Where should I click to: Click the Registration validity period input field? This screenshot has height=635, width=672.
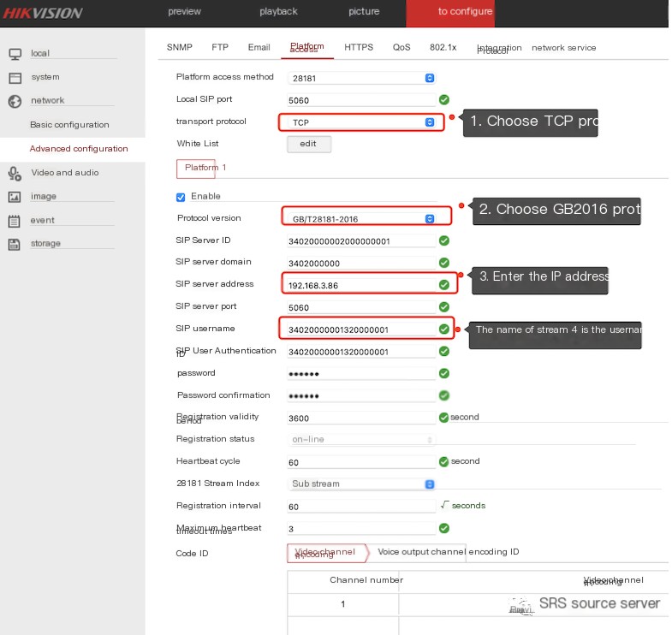361,418
